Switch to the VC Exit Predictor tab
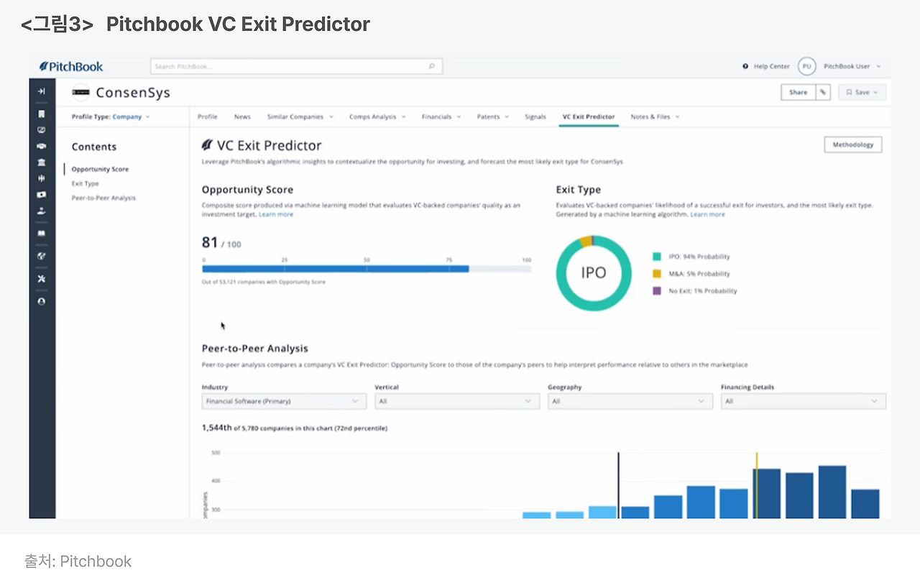 [588, 116]
